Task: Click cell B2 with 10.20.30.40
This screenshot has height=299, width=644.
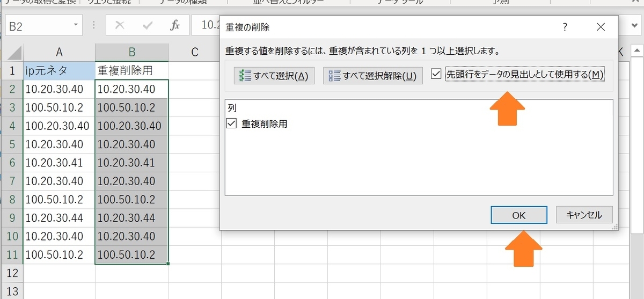Action: [x=131, y=89]
